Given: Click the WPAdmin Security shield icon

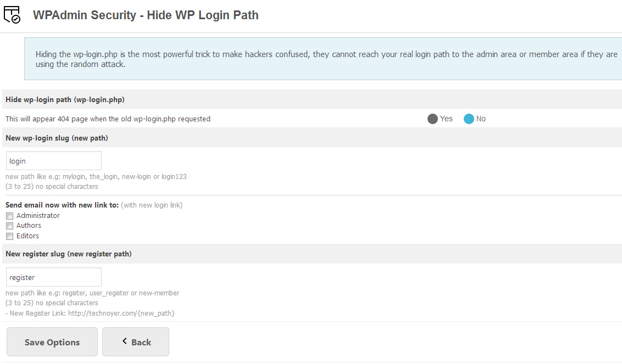Looking at the screenshot, I should point(12,15).
